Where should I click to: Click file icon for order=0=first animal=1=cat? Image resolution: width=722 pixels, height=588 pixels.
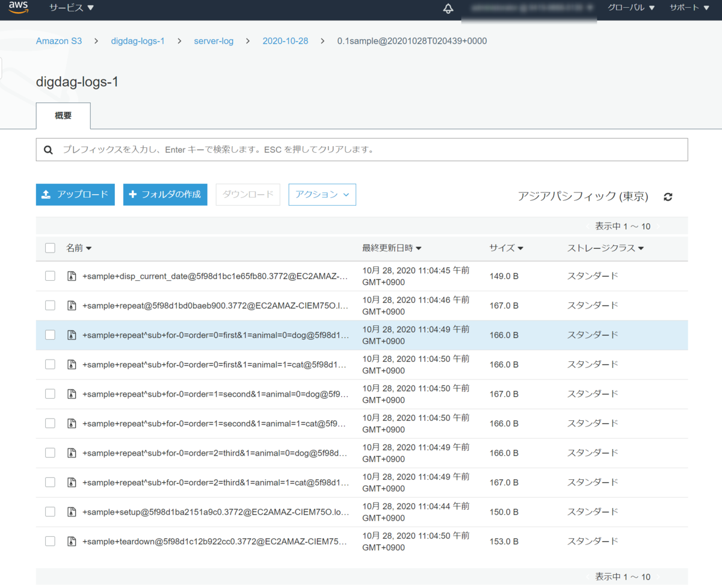tap(72, 364)
